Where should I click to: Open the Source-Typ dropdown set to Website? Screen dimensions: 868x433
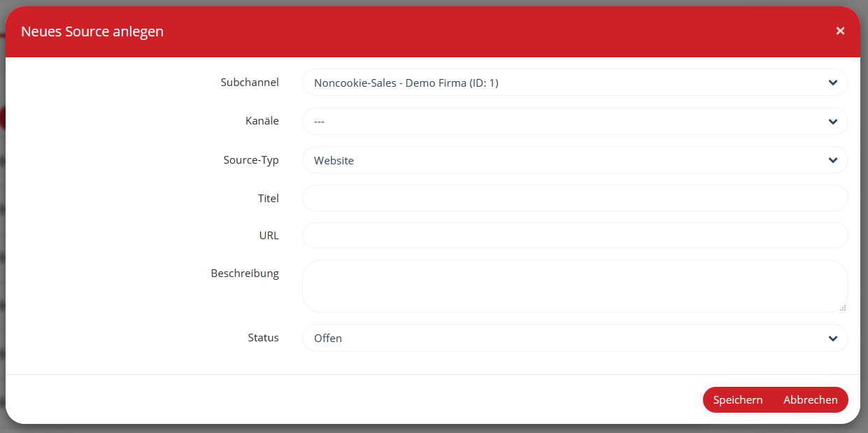(560, 160)
